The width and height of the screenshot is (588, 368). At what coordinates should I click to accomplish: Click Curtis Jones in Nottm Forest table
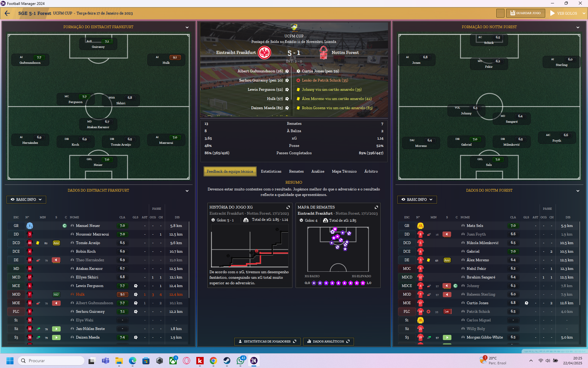pyautogui.click(x=477, y=303)
